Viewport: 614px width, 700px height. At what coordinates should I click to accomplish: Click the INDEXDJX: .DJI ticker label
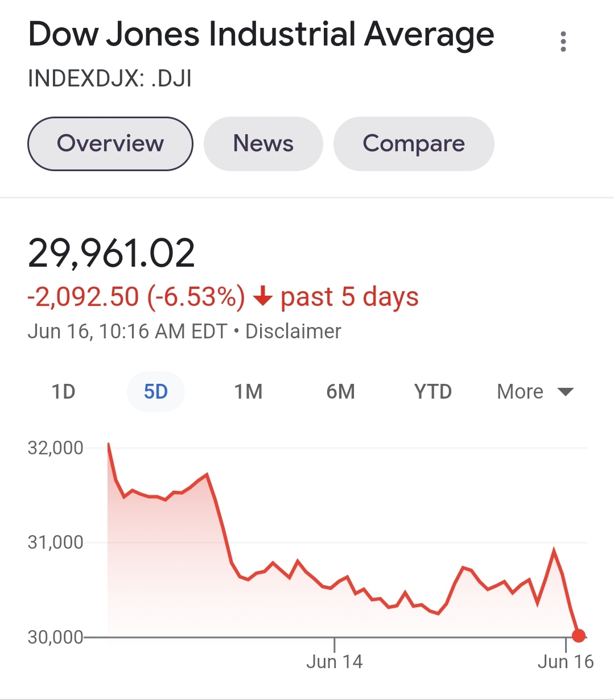point(110,78)
